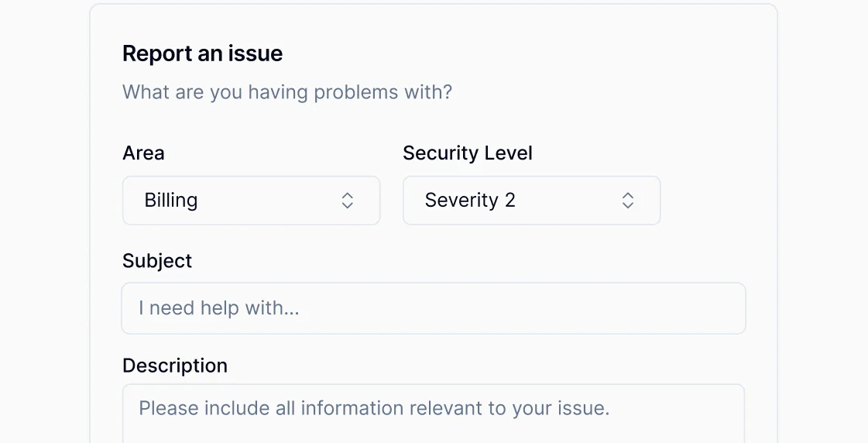The width and height of the screenshot is (868, 443).
Task: Focus the Subject input field
Action: pos(434,308)
